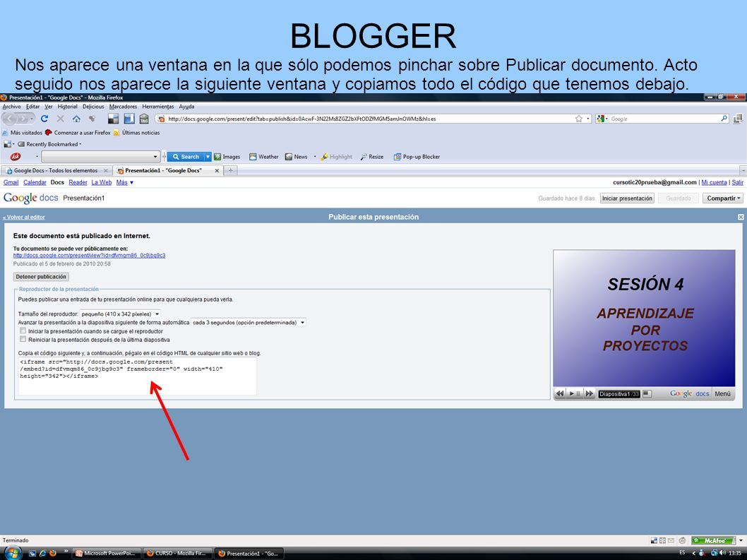The image size is (747, 560).
Task: Switch to Google Docs - Todos los elementos tab
Action: (56, 171)
